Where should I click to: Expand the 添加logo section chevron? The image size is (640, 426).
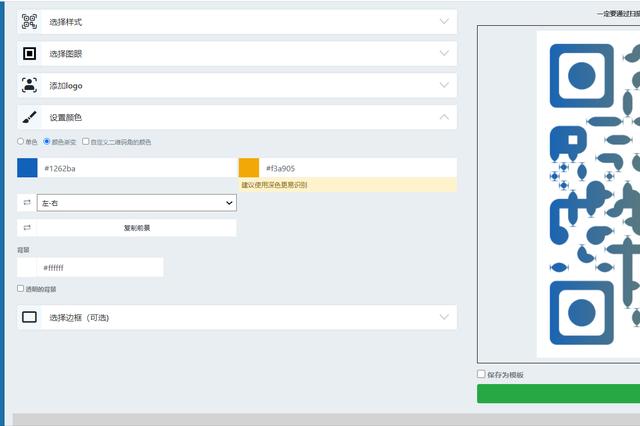point(444,85)
